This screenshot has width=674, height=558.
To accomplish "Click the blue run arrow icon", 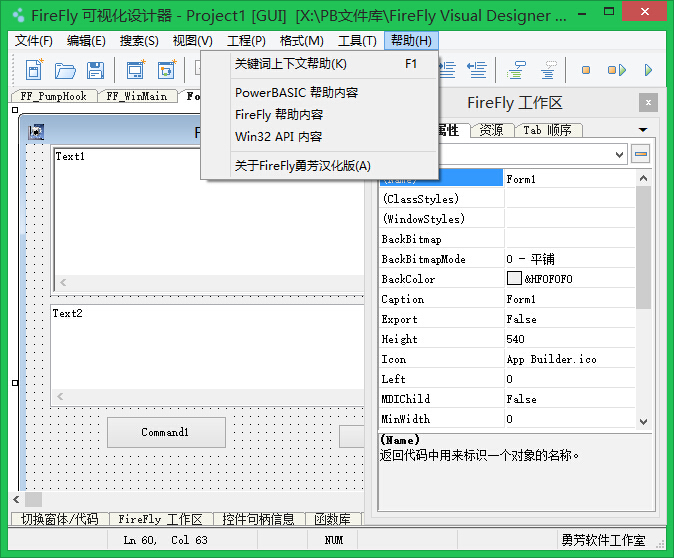I will (648, 70).
